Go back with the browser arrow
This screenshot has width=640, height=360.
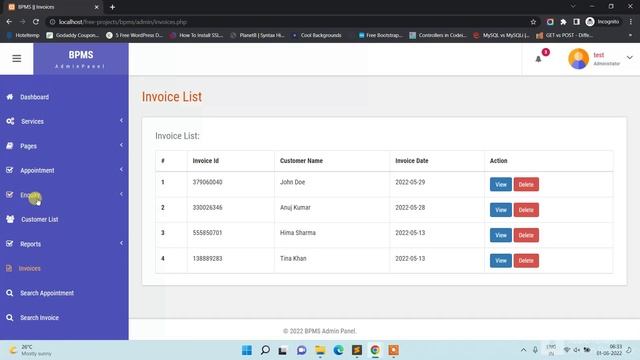[x=9, y=22]
